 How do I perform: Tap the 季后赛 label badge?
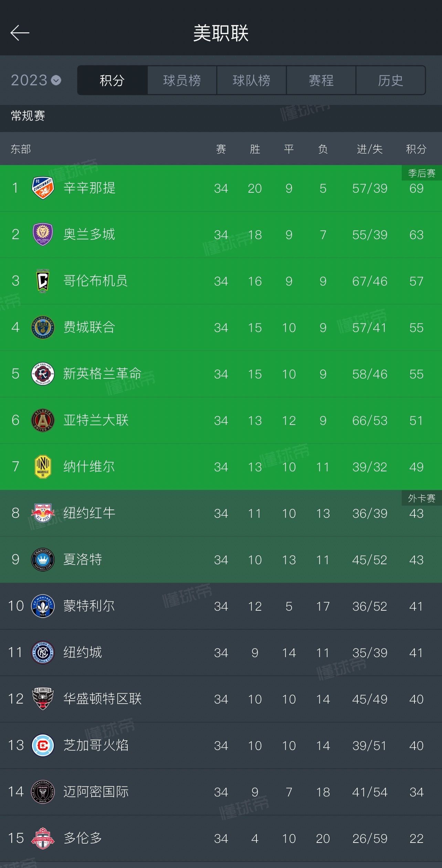422,173
